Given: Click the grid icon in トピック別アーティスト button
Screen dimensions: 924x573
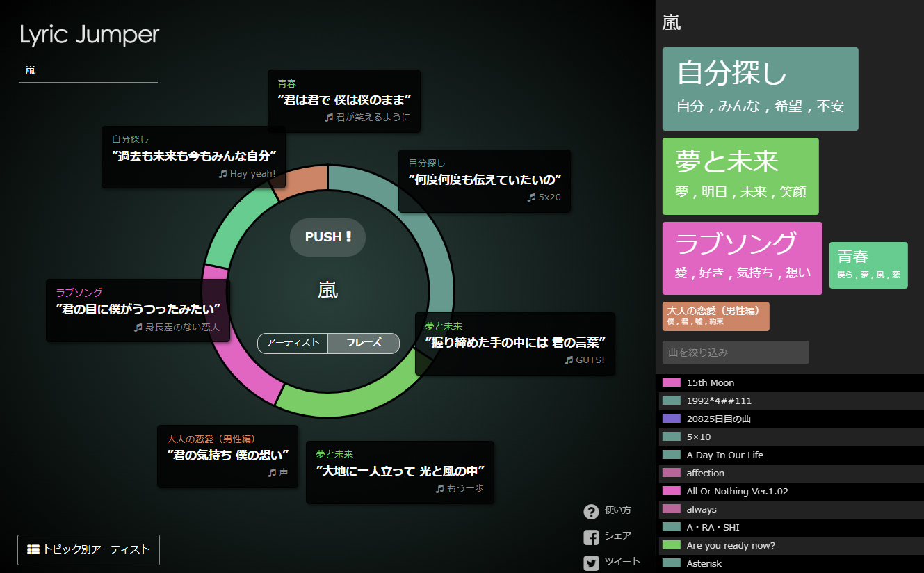Looking at the screenshot, I should click(x=33, y=549).
